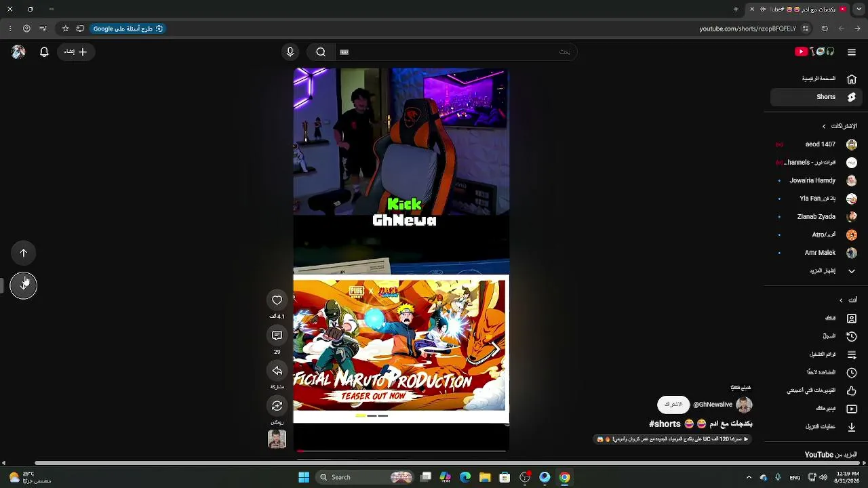Open the Jowairia Hamdy subscription
This screenshot has height=488, width=868.
click(816, 181)
